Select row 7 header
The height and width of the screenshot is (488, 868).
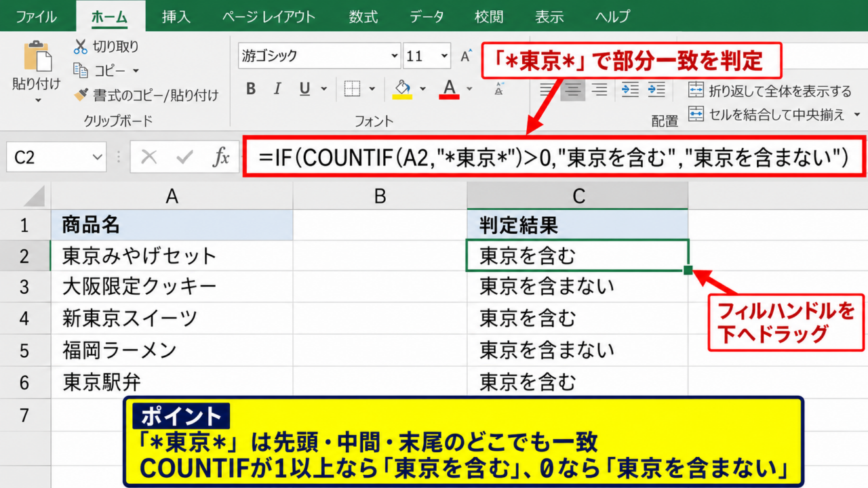pos(25,414)
